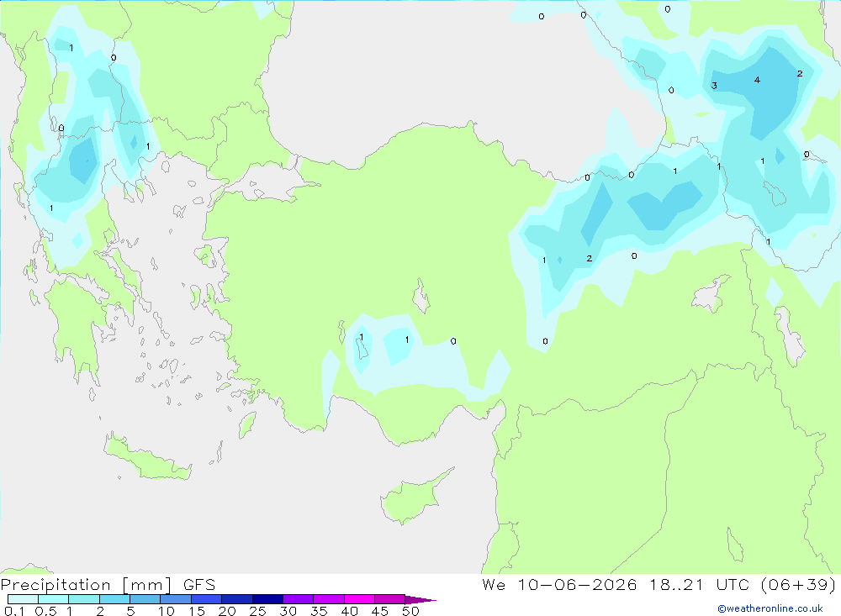Screen dimensions: 841x616
Task: Click the 0.1–0.5 mm palest legend swatch
Action: [23, 599]
